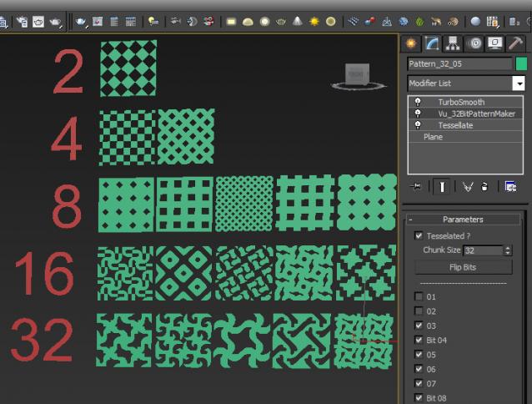
Task: Open the Display command panel tab
Action: (x=495, y=43)
